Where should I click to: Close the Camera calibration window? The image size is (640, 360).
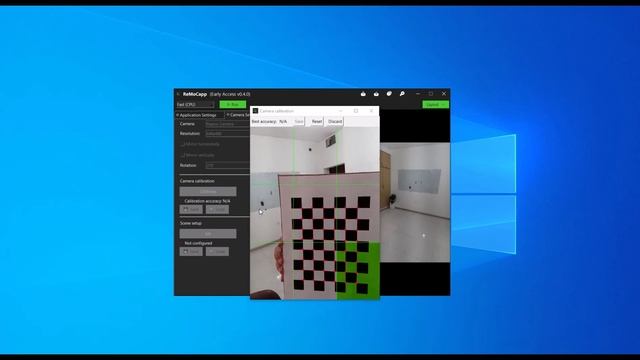(371, 111)
